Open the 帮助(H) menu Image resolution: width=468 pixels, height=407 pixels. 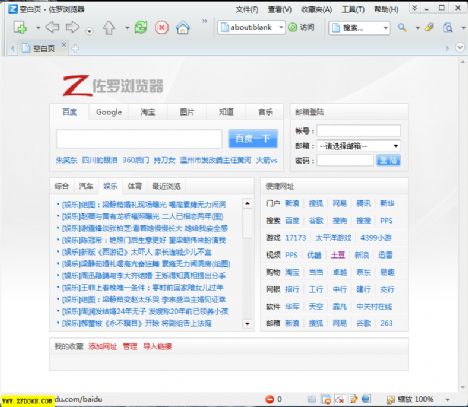point(386,9)
